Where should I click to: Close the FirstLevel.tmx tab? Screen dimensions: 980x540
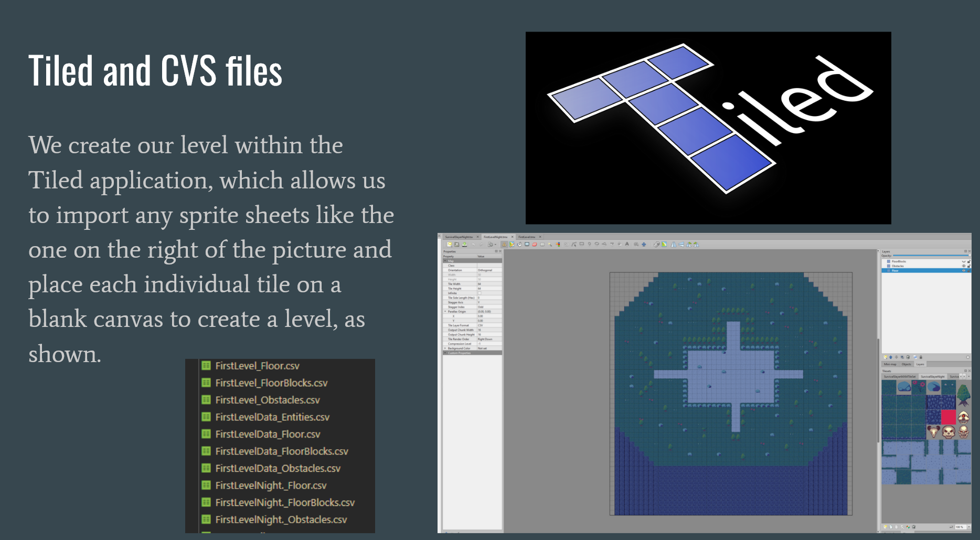[540, 237]
